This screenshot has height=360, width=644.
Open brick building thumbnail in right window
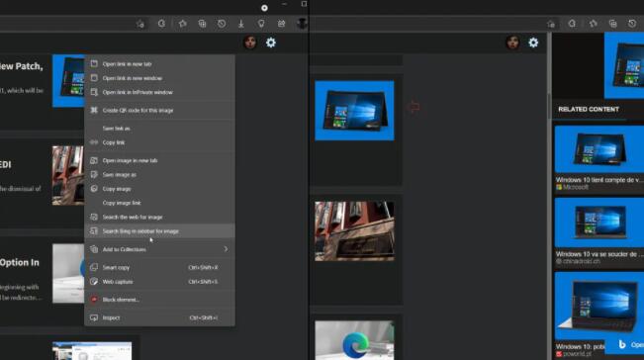point(354,231)
